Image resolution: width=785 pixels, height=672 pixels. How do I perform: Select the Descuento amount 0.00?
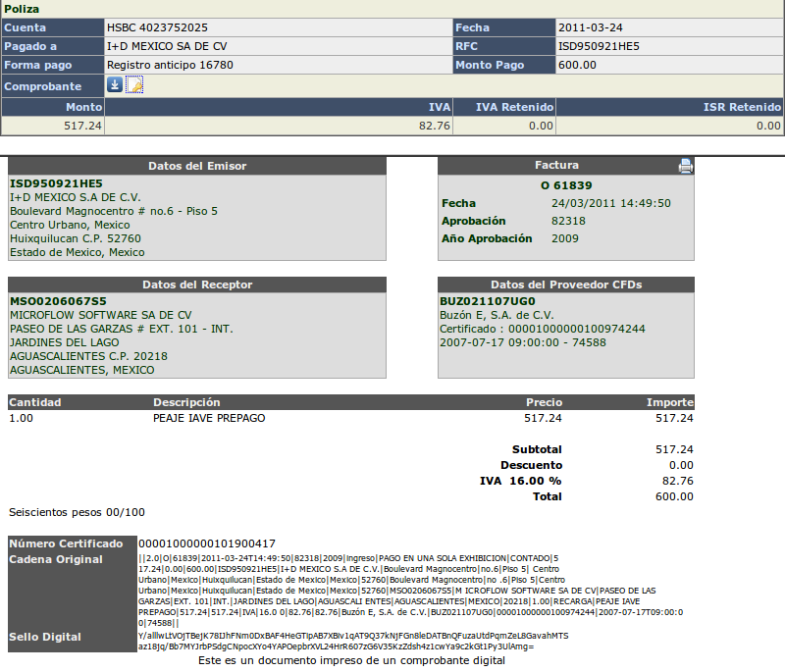681,465
